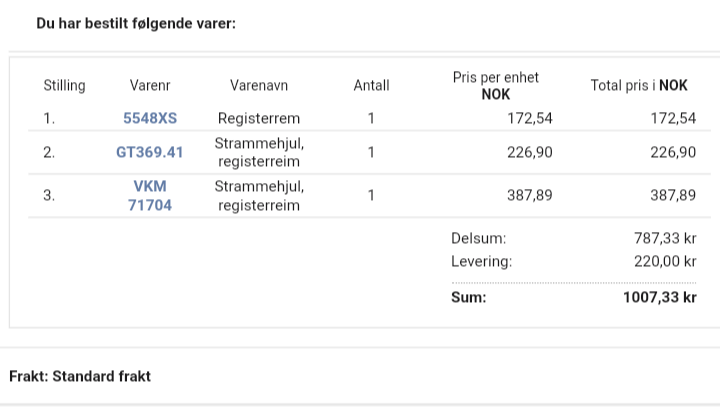
Task: Click the Sum total 1007,33 kr
Action: 660,297
